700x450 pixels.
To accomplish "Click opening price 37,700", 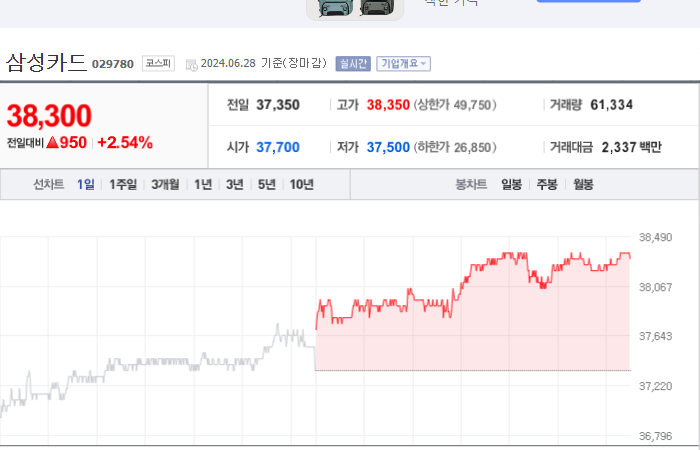I will coord(278,147).
